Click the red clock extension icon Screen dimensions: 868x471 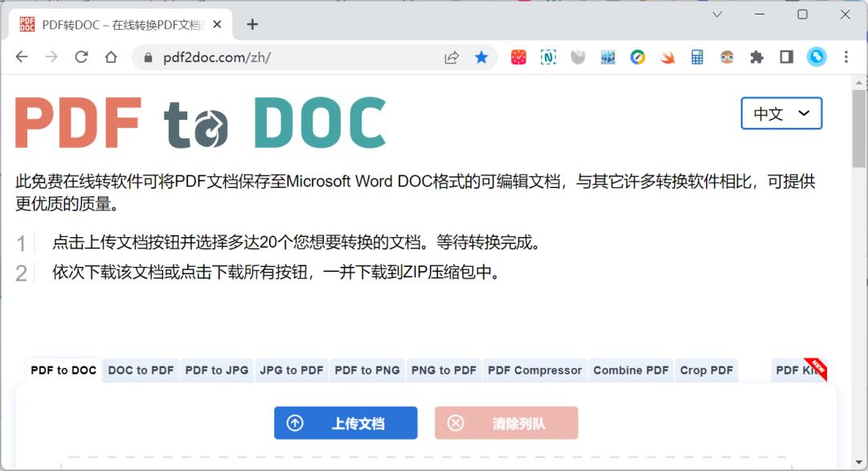coord(518,56)
